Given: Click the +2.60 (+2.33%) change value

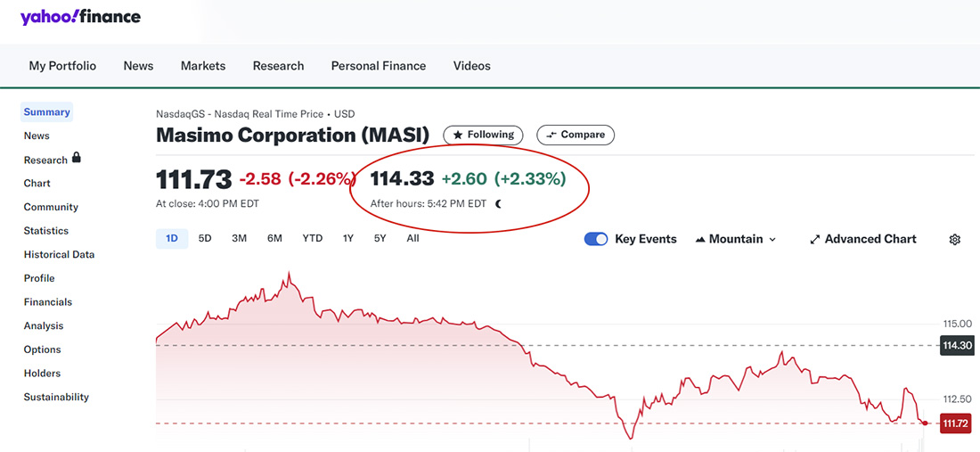Looking at the screenshot, I should click(x=503, y=179).
